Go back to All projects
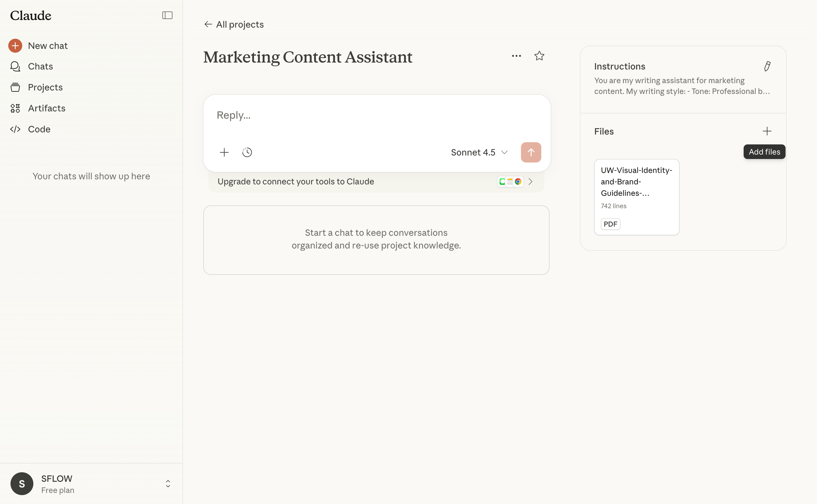Screen dimensions: 817x504 [x=234, y=24]
